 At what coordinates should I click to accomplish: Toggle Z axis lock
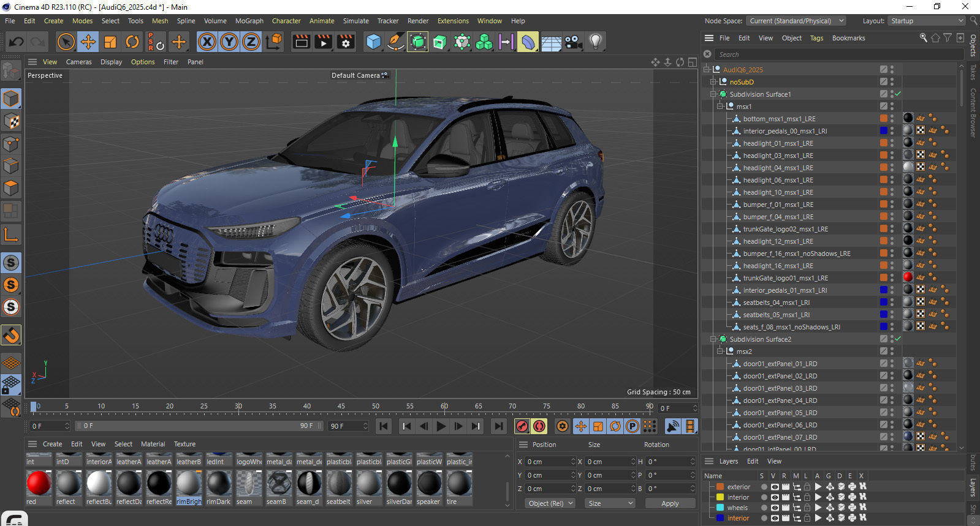click(251, 42)
